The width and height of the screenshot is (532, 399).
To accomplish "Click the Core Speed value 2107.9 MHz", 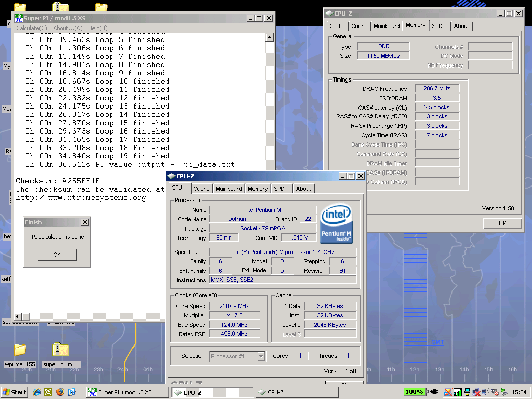I will [x=234, y=306].
